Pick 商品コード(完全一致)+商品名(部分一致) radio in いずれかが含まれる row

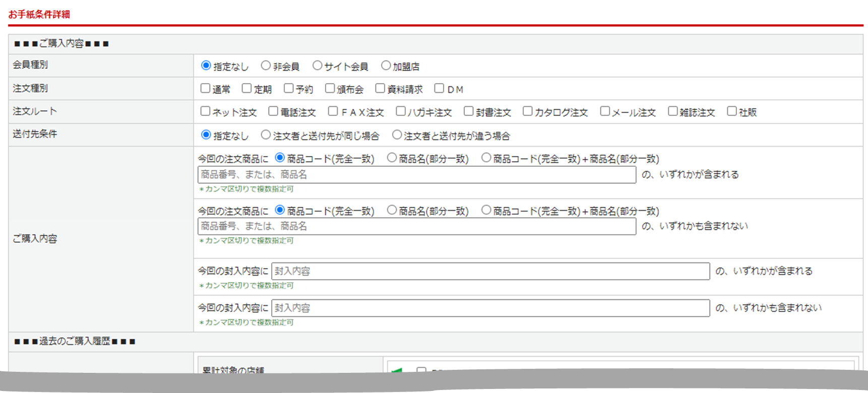[486, 158]
